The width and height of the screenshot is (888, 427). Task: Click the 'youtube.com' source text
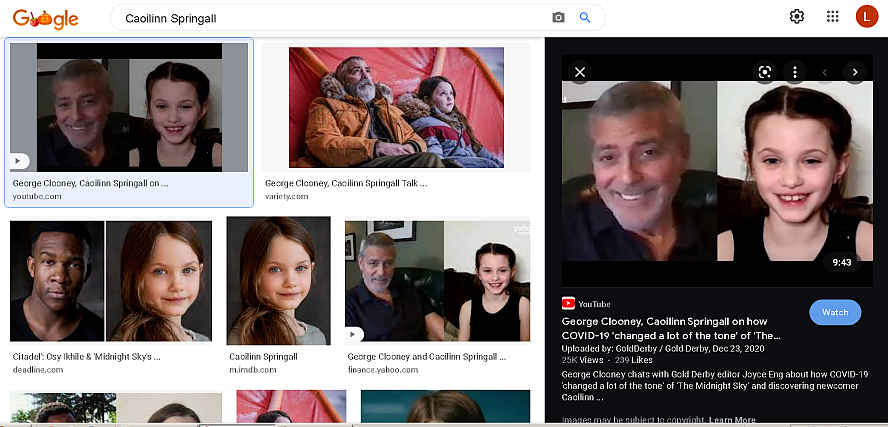coord(37,197)
